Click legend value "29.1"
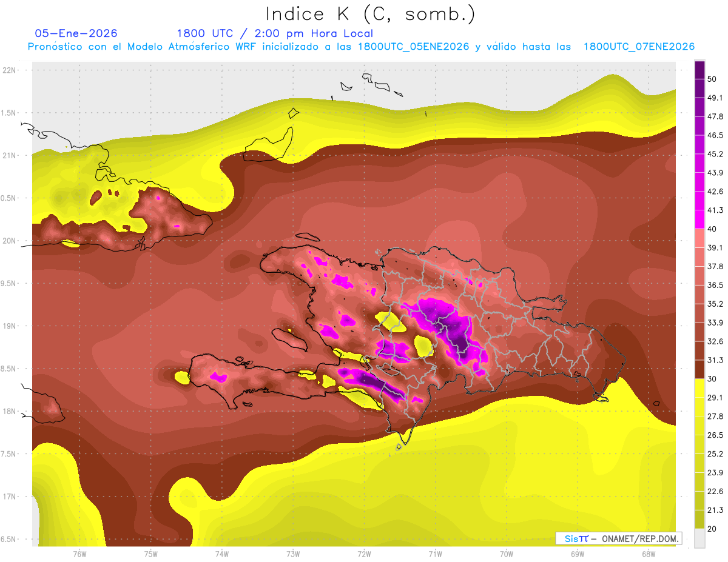The image size is (728, 562). [715, 398]
